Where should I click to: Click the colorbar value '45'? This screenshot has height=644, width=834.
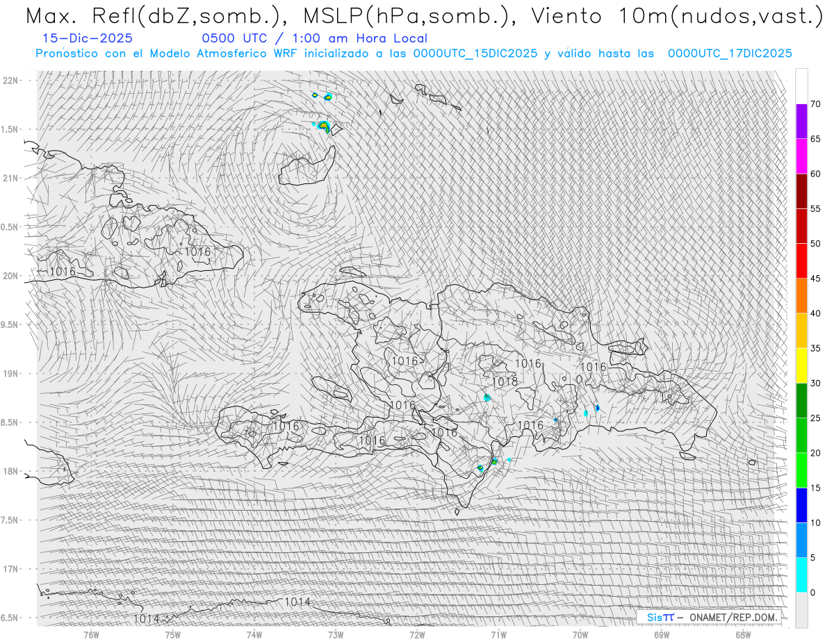pos(816,279)
